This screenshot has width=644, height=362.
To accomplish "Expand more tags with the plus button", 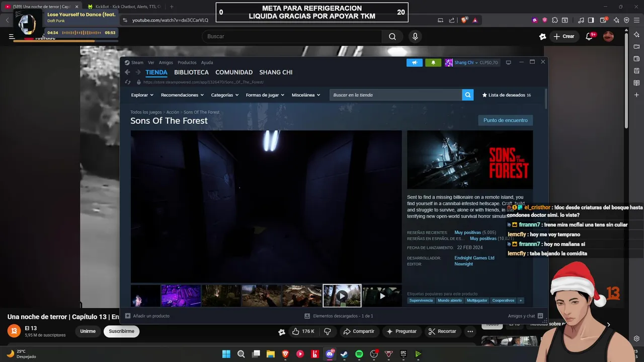I will click(x=521, y=300).
